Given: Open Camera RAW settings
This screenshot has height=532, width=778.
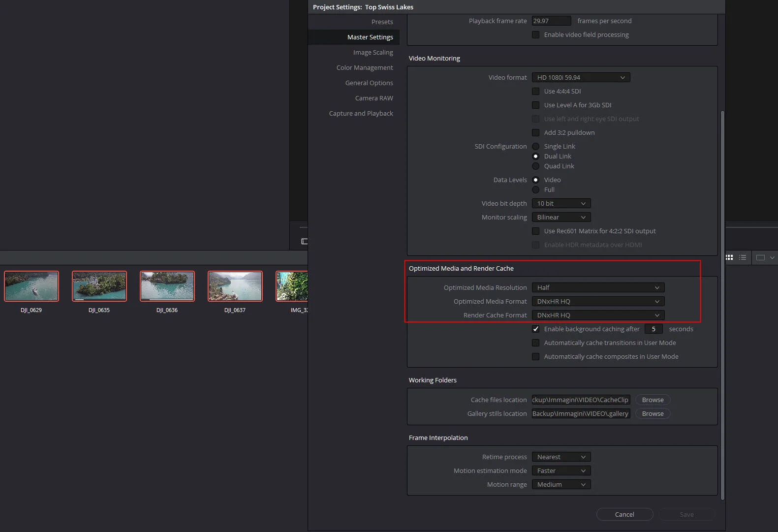Looking at the screenshot, I should [x=374, y=98].
